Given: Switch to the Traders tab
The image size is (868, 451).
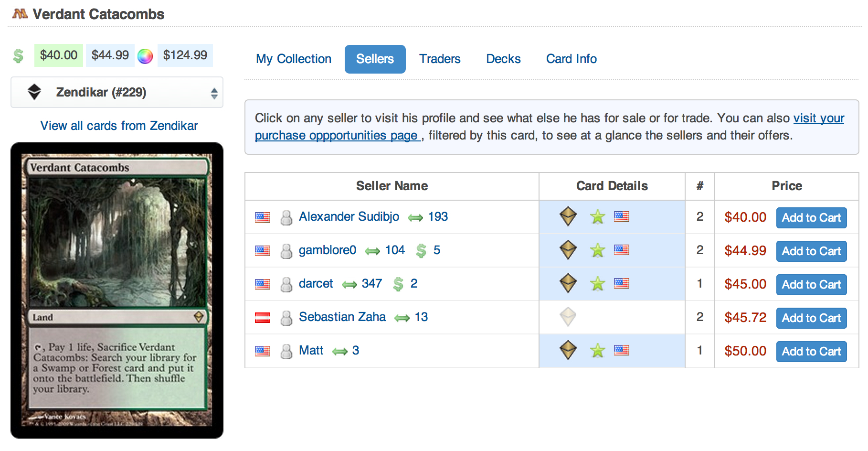Looking at the screenshot, I should (440, 59).
